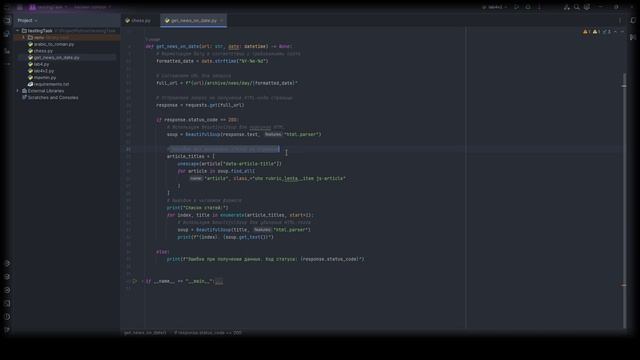The image size is (640, 360).
Task: Place cursor on formatted_date line
Action: [x=212, y=61]
